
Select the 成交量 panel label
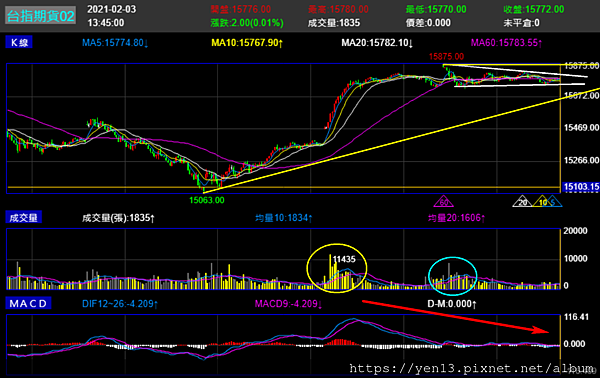coord(24,218)
